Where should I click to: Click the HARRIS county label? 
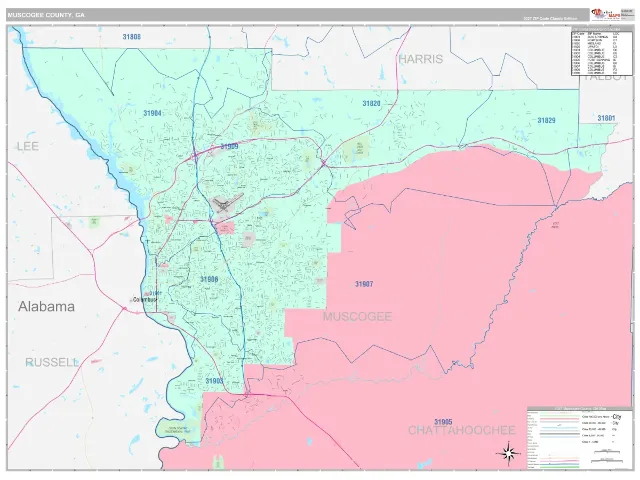tap(421, 59)
